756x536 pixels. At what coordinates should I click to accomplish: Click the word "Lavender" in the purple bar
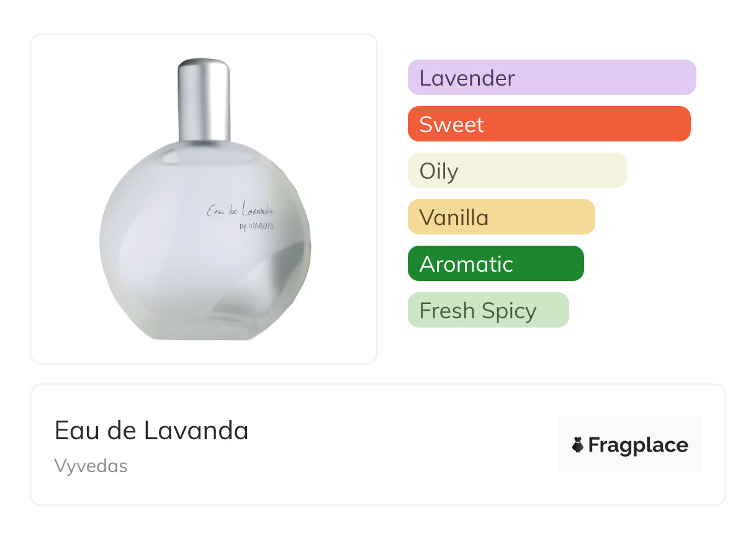click(x=467, y=78)
